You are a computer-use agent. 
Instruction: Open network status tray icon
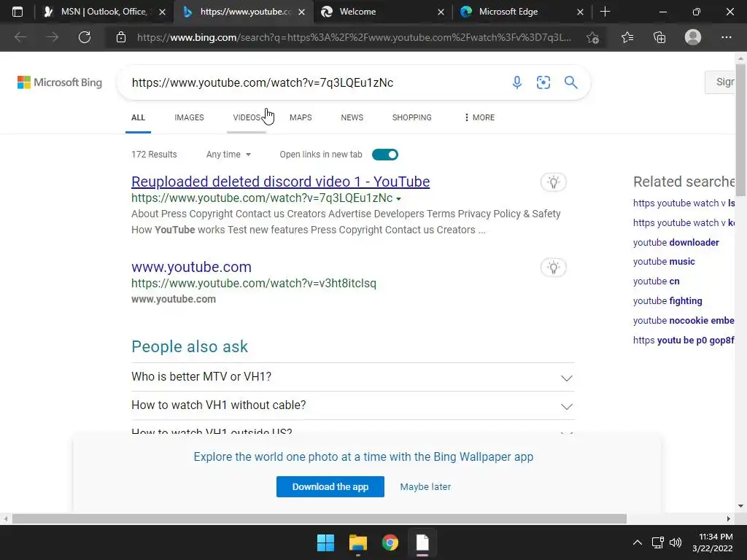pyautogui.click(x=658, y=542)
